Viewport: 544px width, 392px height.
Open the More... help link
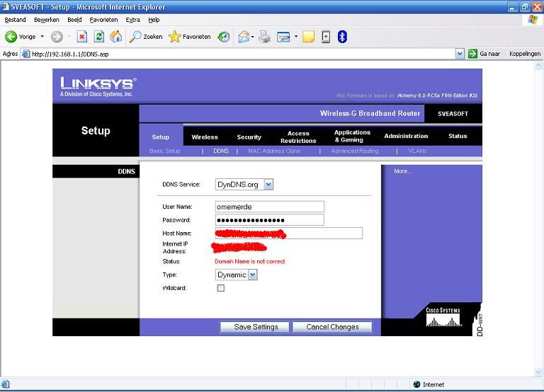pyautogui.click(x=403, y=171)
